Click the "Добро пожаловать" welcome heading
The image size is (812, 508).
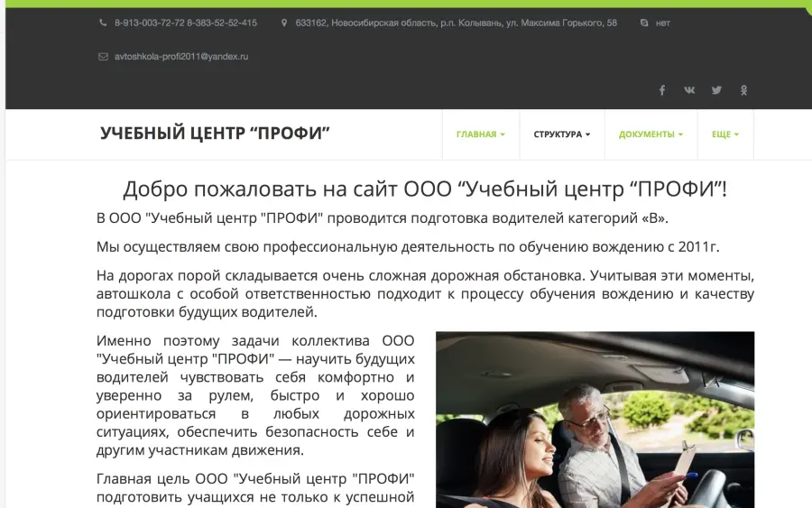point(424,189)
